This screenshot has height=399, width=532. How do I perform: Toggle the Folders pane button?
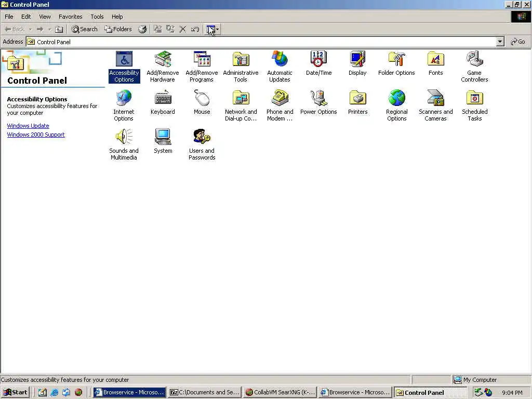(118, 29)
